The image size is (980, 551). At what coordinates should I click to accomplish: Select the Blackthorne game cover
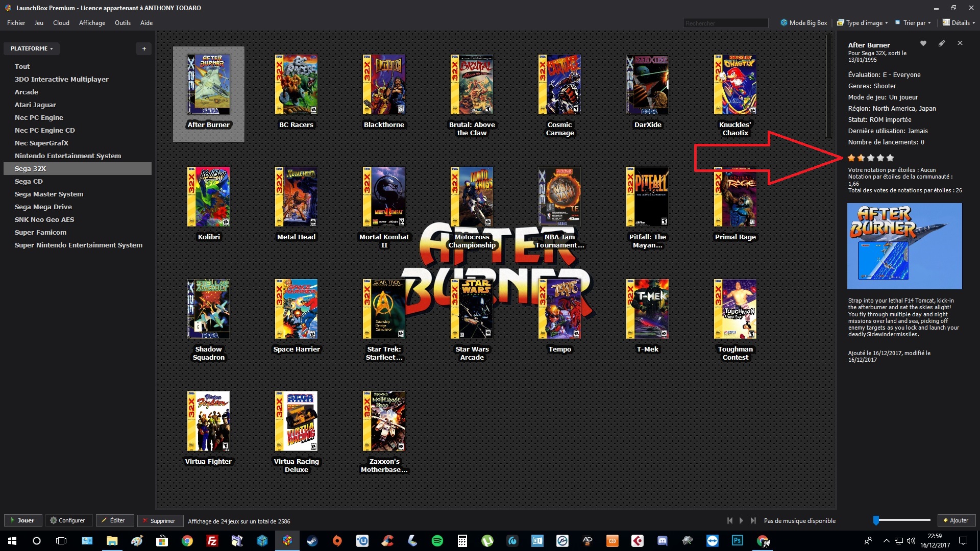pos(384,84)
